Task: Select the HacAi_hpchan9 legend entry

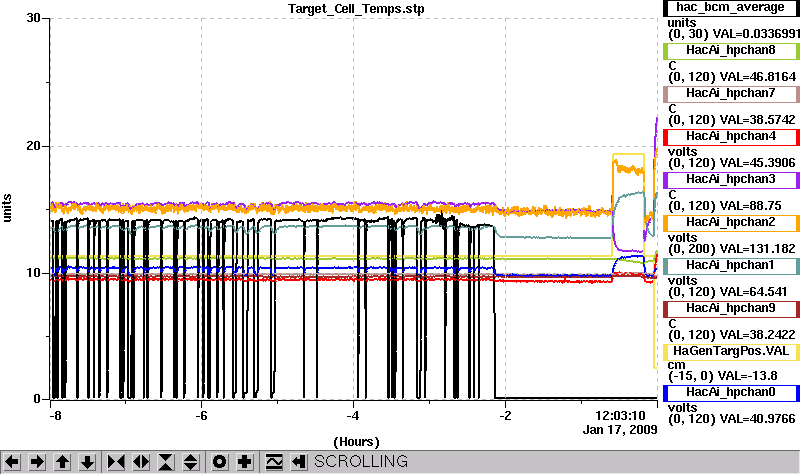Action: (x=731, y=309)
